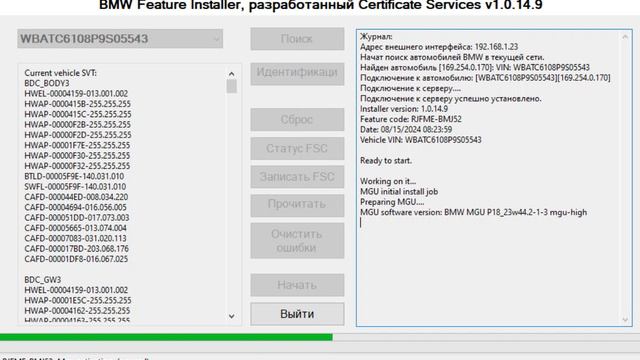This screenshot has height=360, width=640.
Task: Click log line 'Найден автомобиль [169.254.0.170]'
Action: [x=475, y=67]
